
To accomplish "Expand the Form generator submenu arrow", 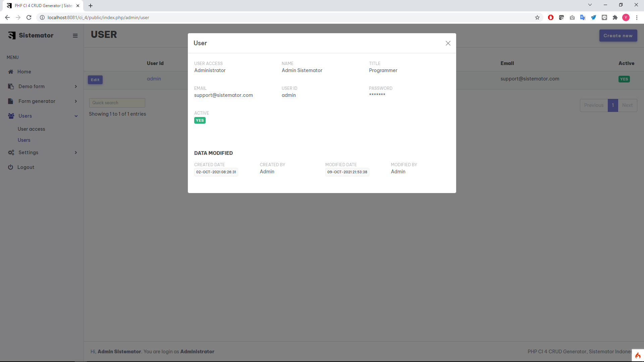I will click(76, 101).
